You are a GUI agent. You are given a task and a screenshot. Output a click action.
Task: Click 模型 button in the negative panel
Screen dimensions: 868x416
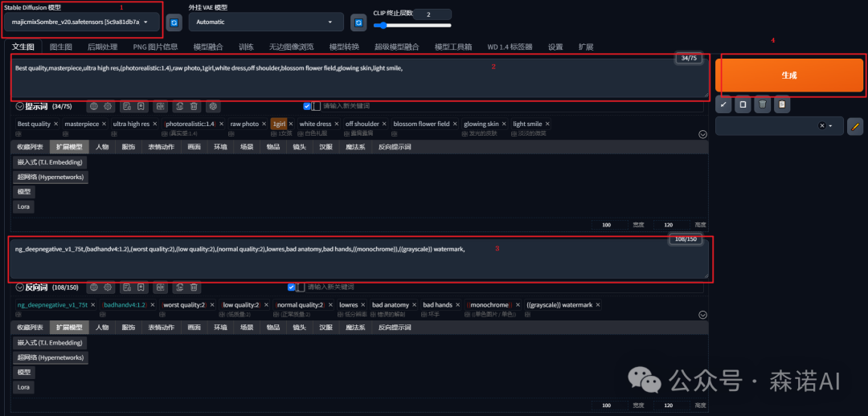click(24, 373)
